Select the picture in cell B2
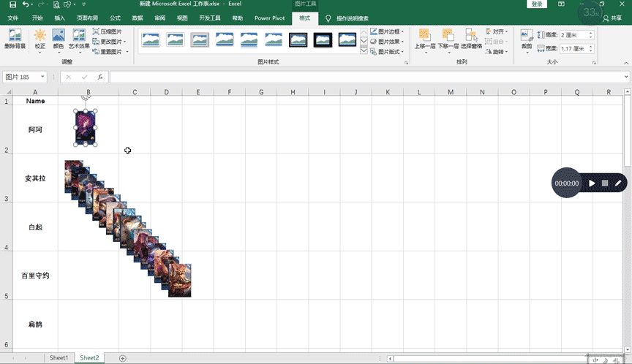Image resolution: width=632 pixels, height=364 pixels. pyautogui.click(x=86, y=128)
